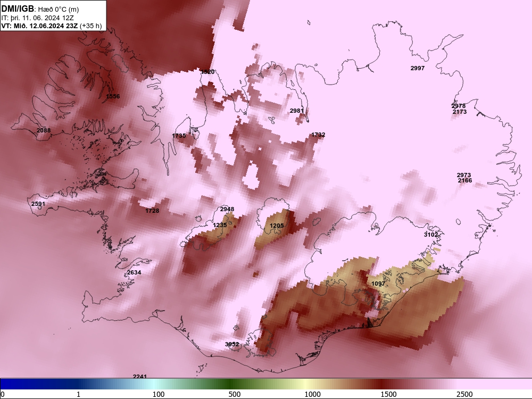Click the 2591 value on the peninsula
This screenshot has height=399, width=532.
[x=38, y=204]
